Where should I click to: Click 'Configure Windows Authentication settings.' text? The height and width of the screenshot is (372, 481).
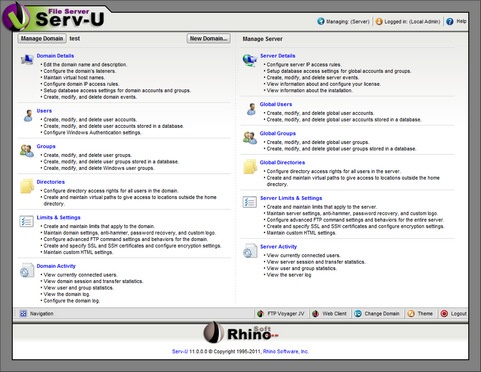92,133
